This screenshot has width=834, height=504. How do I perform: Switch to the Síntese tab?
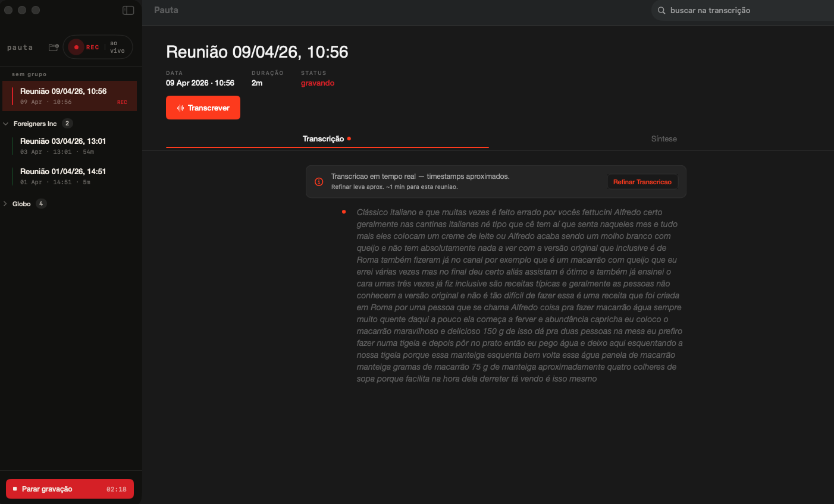coord(663,139)
